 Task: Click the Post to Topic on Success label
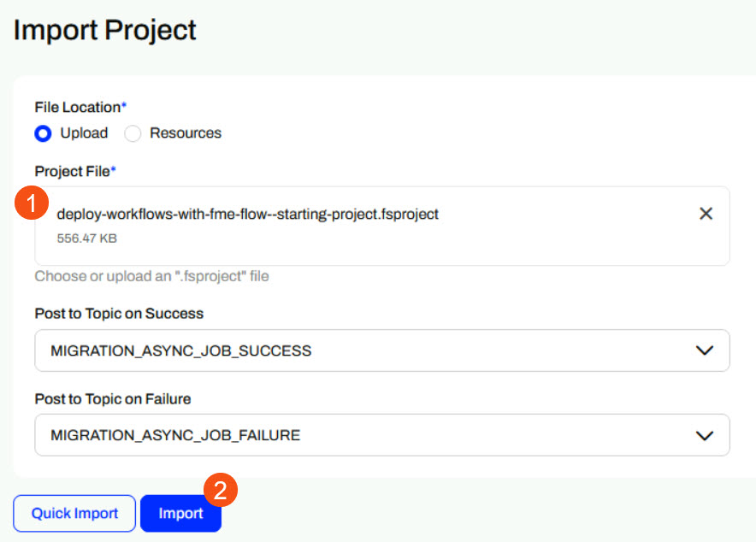(x=119, y=314)
